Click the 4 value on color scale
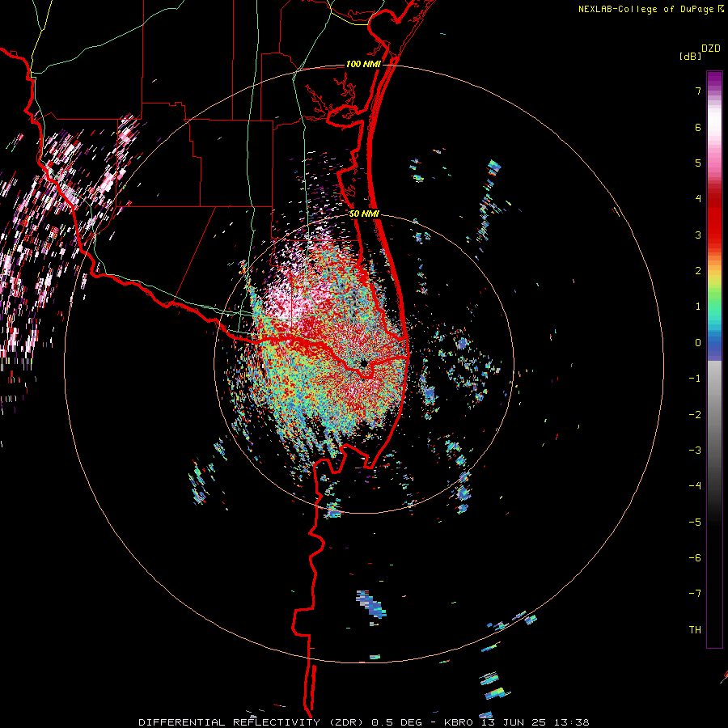728x728 pixels. (698, 199)
